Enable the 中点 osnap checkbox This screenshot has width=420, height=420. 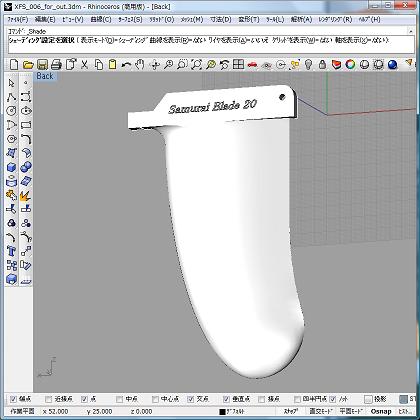pyautogui.click(x=119, y=399)
